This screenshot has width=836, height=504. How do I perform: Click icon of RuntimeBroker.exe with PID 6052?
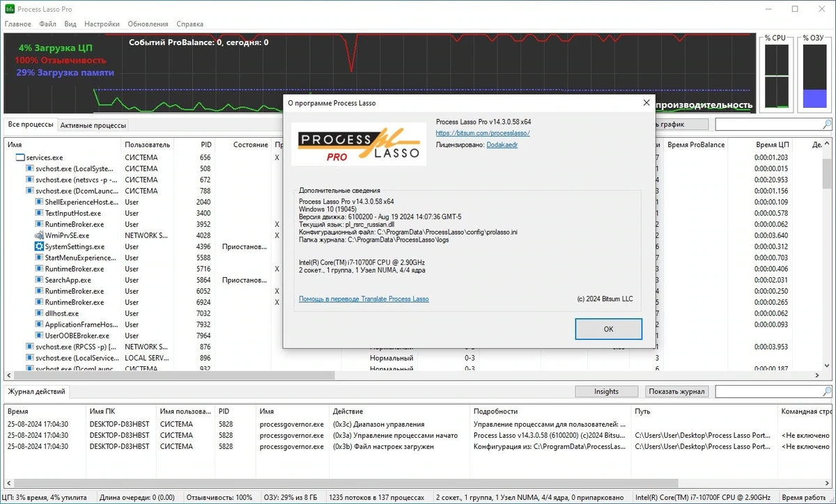[x=40, y=291]
